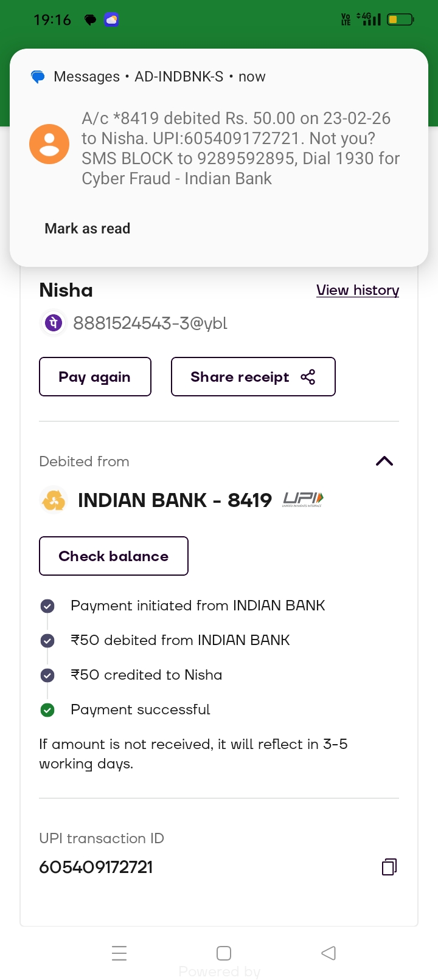Tap the green Payment successful checkmark
The height and width of the screenshot is (980, 438).
(47, 709)
